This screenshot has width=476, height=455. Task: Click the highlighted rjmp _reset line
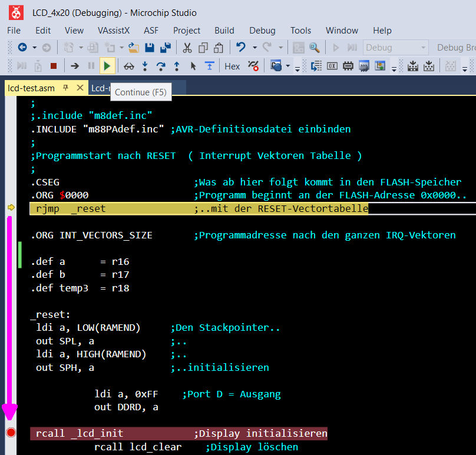click(x=199, y=208)
